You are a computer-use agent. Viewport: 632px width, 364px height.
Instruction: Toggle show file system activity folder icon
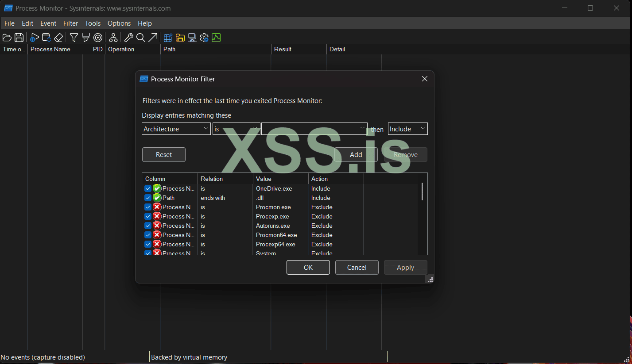tap(180, 38)
